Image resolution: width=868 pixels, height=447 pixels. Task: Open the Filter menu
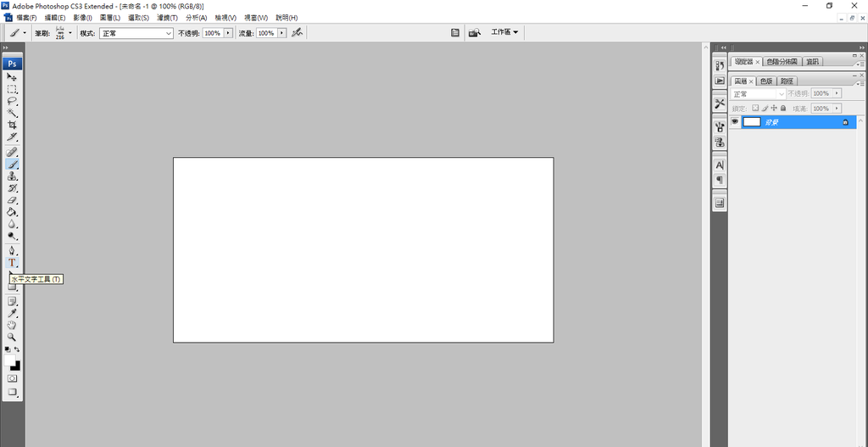tap(167, 18)
